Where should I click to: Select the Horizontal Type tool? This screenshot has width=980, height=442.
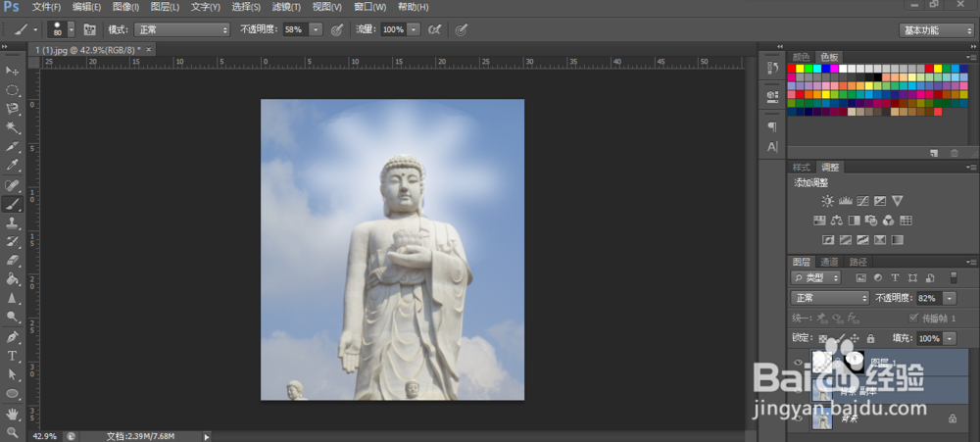tap(12, 356)
